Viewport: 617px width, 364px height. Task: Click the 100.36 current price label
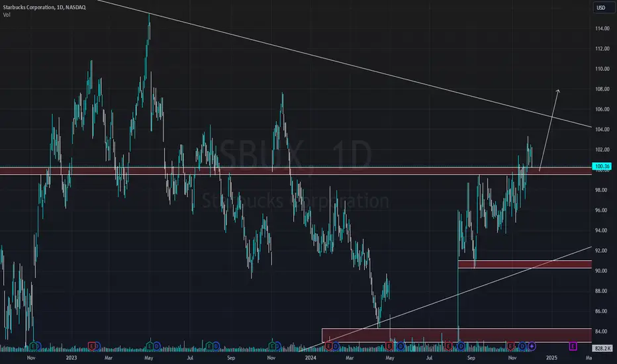click(602, 167)
